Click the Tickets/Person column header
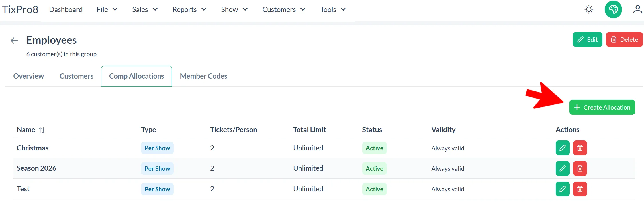 234,130
